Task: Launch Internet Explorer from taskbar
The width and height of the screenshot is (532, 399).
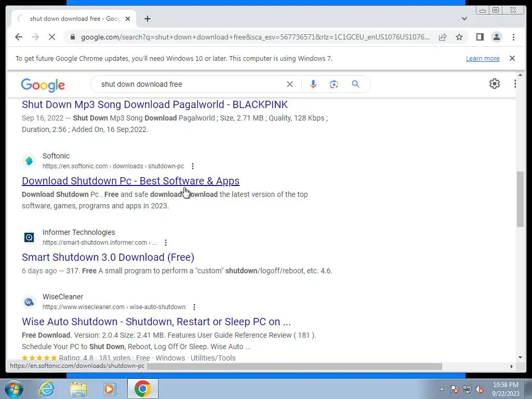Action: click(x=46, y=389)
